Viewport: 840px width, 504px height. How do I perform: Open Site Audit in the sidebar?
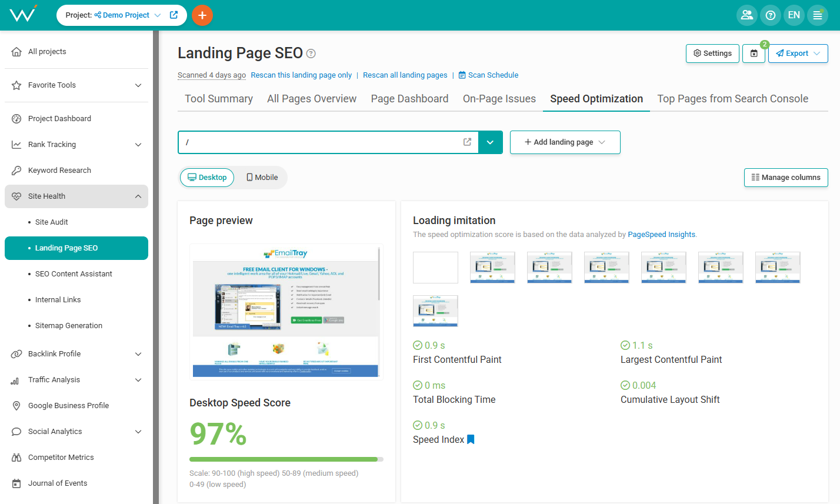click(x=52, y=222)
